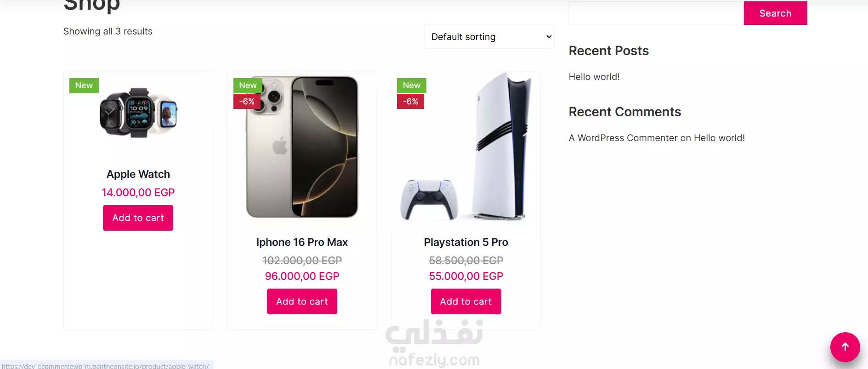Open the Apple Watch title link

click(138, 174)
